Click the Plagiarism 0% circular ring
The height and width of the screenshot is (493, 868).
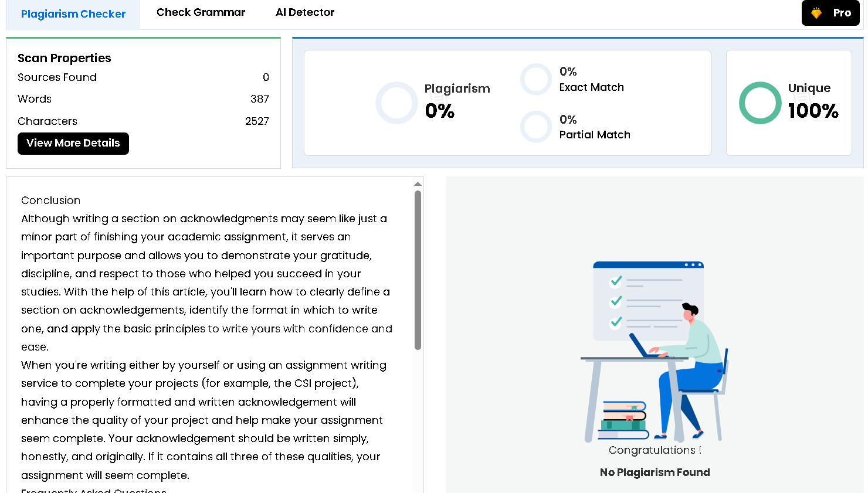[x=396, y=103]
